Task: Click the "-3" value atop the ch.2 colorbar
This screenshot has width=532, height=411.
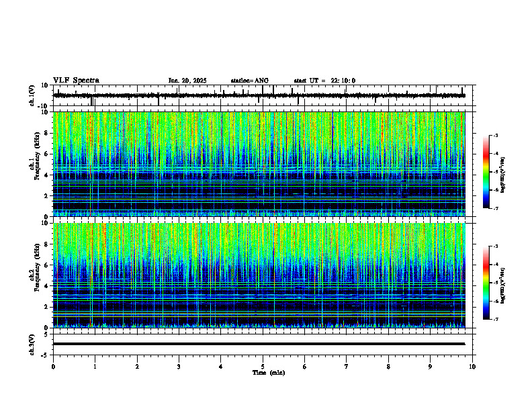Action: tap(496, 246)
